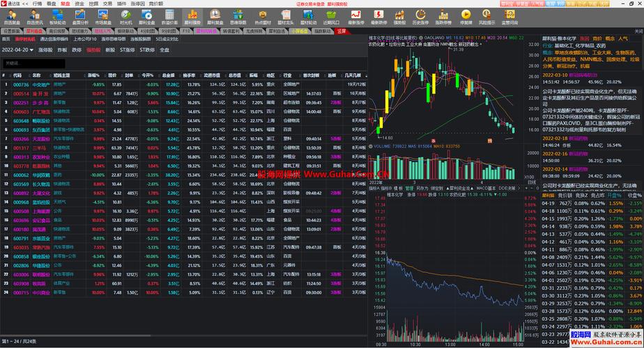This screenshot has width=644, height=348.
Task: Select stock code 603266 in the table
Action: tap(21, 139)
